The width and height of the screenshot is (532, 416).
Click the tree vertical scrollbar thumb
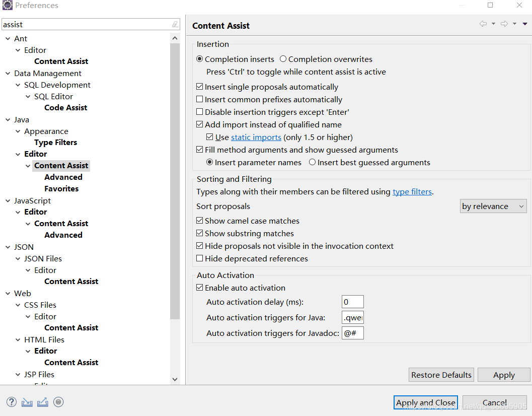(175, 181)
